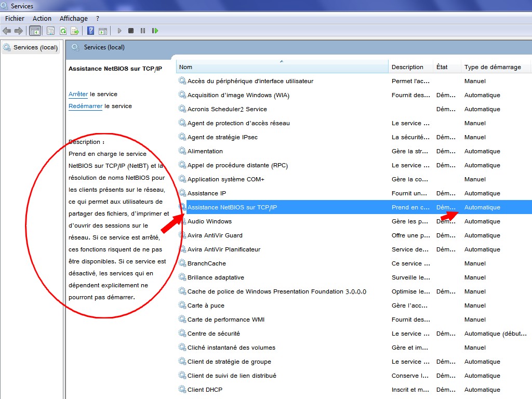532x399 pixels.
Task: Open the Properties toolbar icon
Action: click(50, 31)
